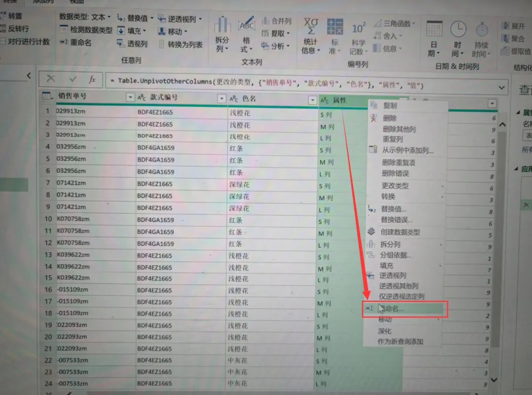The width and height of the screenshot is (532, 395).
Task: Select the 属性 column header
Action: click(x=343, y=100)
